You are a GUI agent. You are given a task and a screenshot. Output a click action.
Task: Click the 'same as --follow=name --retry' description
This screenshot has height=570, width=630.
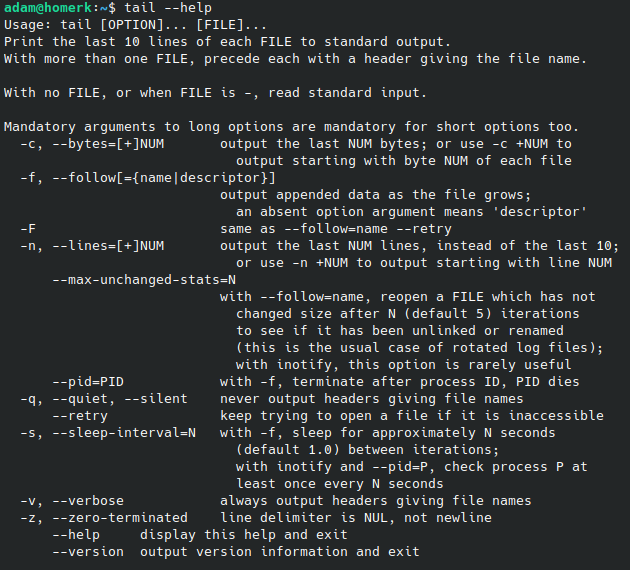tap(336, 229)
